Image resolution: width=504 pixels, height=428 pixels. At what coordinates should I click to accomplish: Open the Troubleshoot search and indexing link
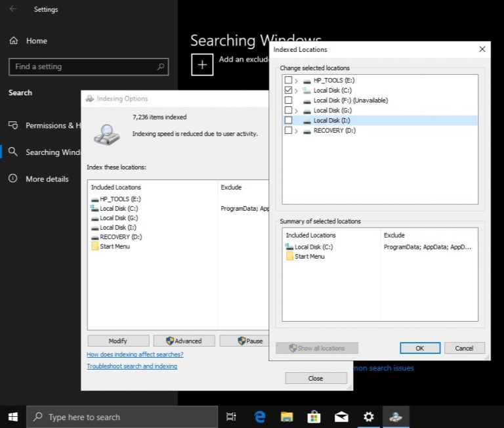(132, 366)
